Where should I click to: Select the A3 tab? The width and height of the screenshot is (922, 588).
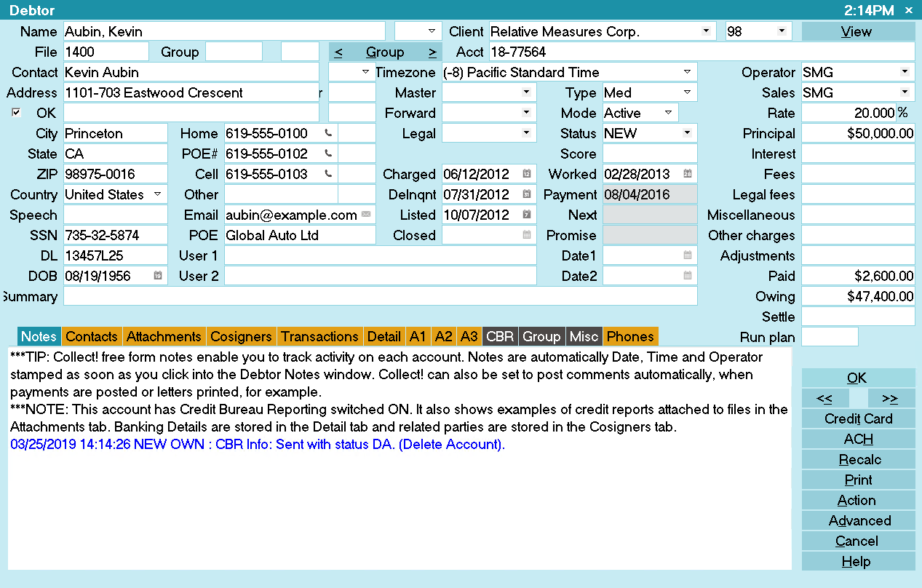(x=469, y=336)
